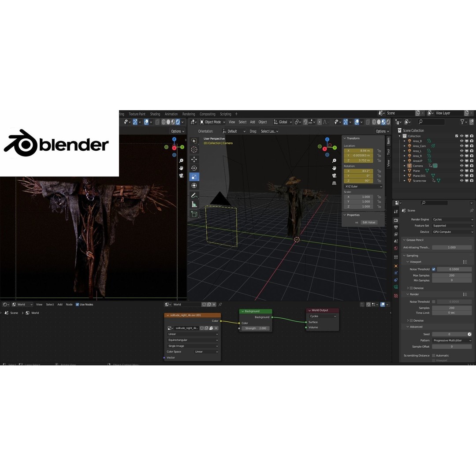Hide Camera in viewport via eye icon
476x476 pixels.
(x=462, y=166)
